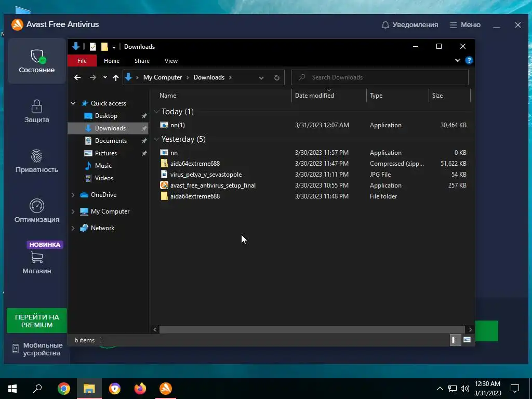532x399 pixels.
Task: Open Share tab in Explorer ribbon
Action: (142, 61)
